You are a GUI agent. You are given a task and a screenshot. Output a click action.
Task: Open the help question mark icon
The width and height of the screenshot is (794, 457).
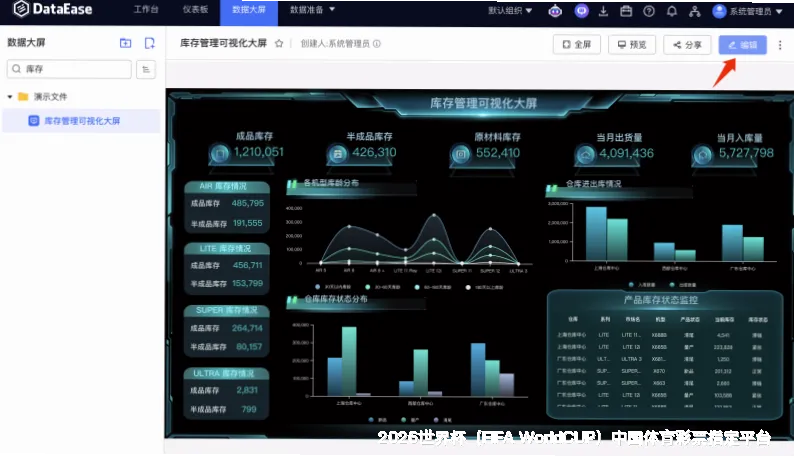tap(649, 11)
